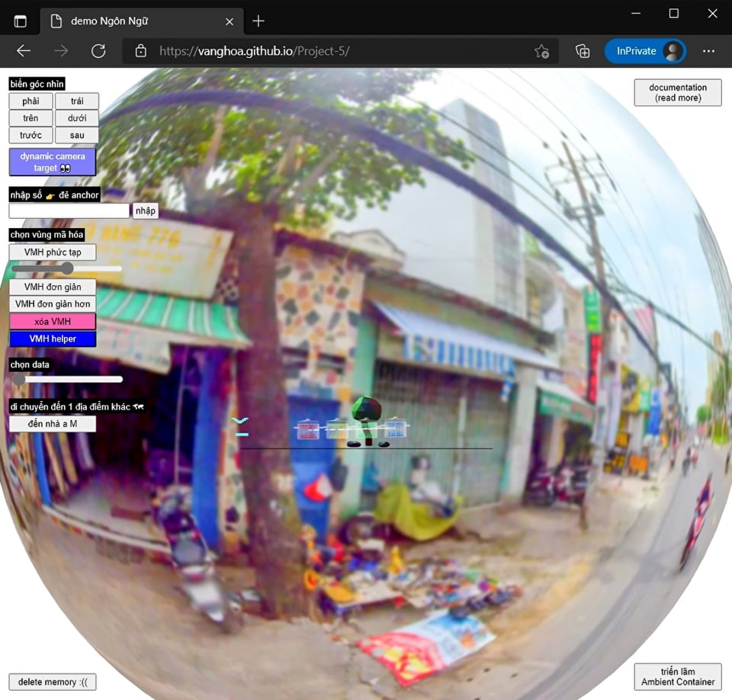Open browser settings ellipsis menu

pos(708,51)
